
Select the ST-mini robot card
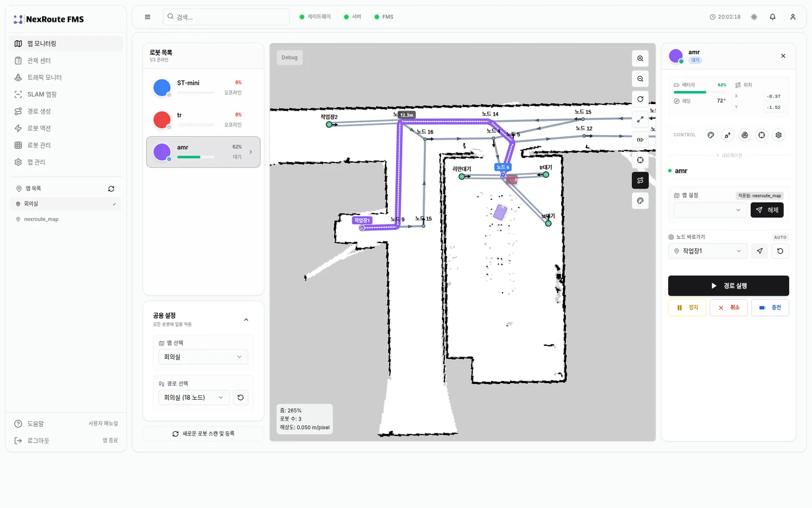click(203, 87)
